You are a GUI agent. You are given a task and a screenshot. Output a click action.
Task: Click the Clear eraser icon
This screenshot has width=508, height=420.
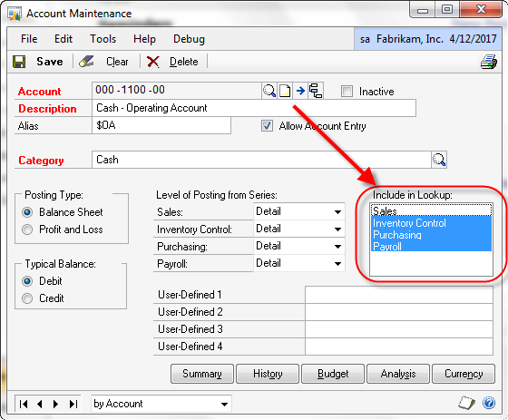coord(86,62)
